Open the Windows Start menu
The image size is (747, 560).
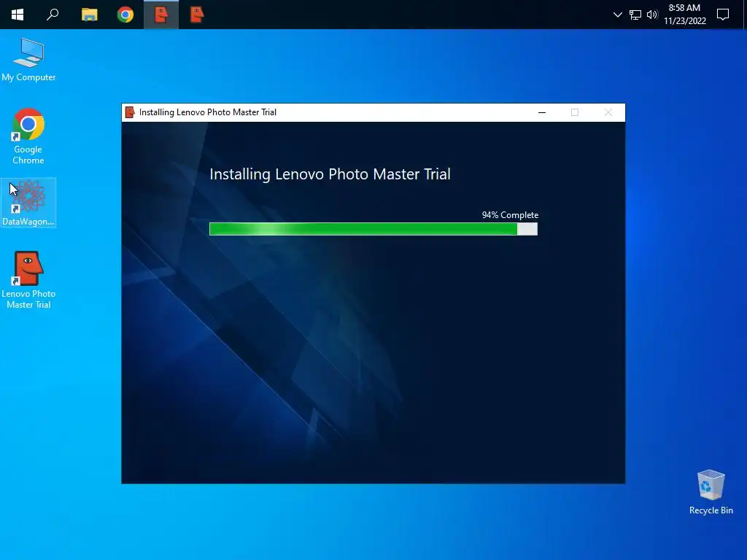[18, 15]
